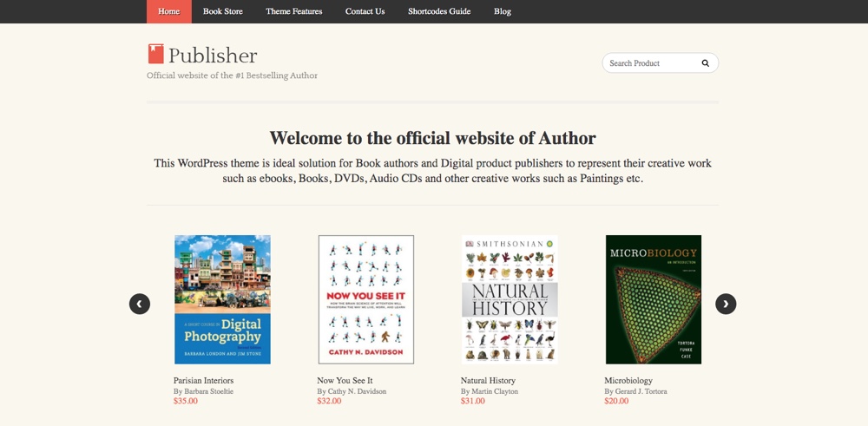The height and width of the screenshot is (426, 868).
Task: Click the red Publisher book logo icon
Action: 155,54
